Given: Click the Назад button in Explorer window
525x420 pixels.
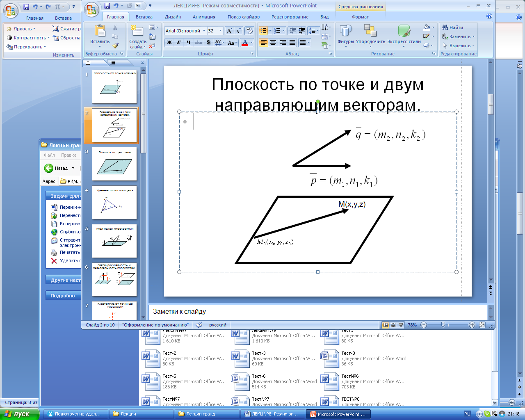Looking at the screenshot, I should click(x=56, y=168).
